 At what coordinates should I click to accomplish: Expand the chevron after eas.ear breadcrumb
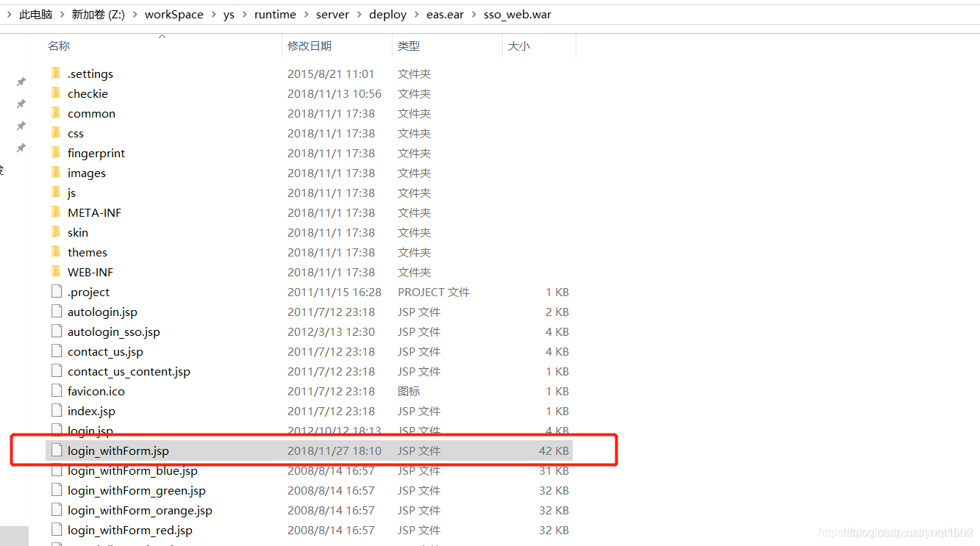pyautogui.click(x=473, y=15)
